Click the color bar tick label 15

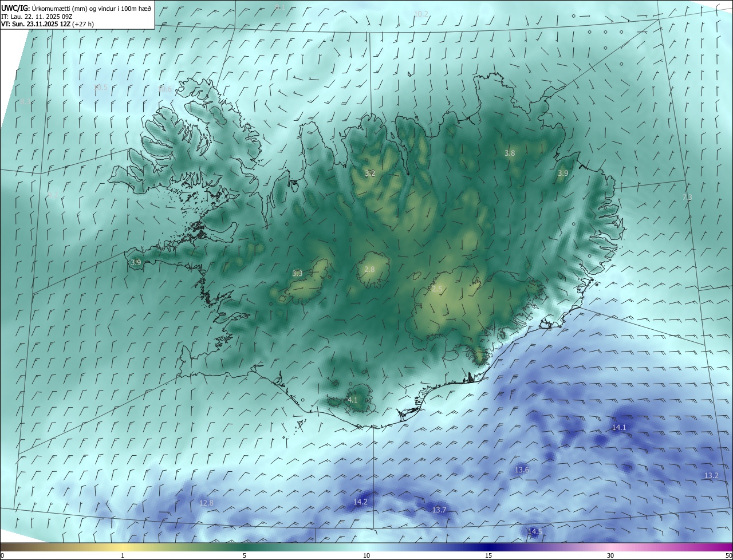coord(488,555)
